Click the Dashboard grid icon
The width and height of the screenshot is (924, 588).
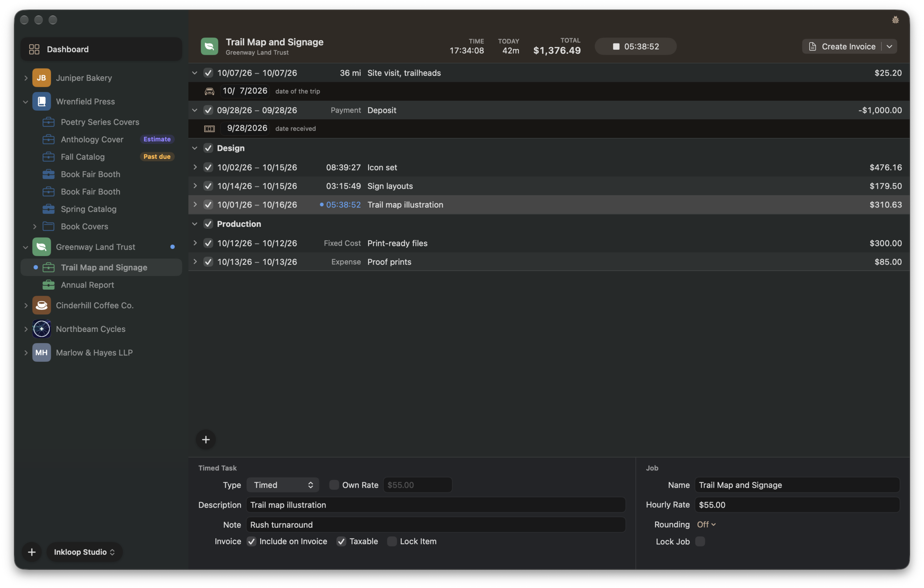34,49
